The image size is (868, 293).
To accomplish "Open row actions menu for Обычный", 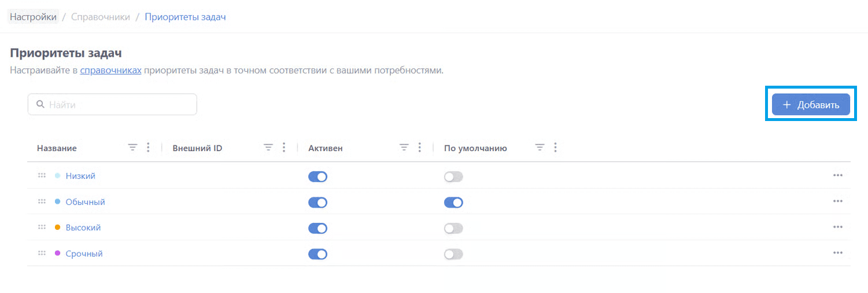I will [837, 202].
